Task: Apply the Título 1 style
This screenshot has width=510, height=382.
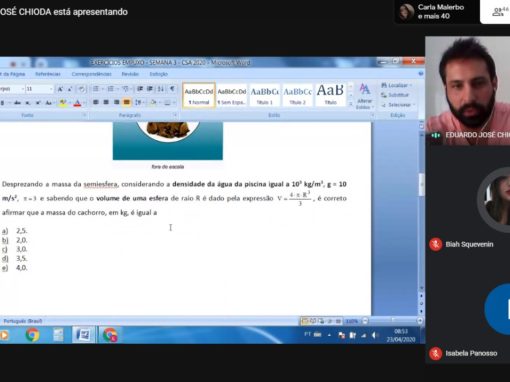Action: pyautogui.click(x=265, y=95)
